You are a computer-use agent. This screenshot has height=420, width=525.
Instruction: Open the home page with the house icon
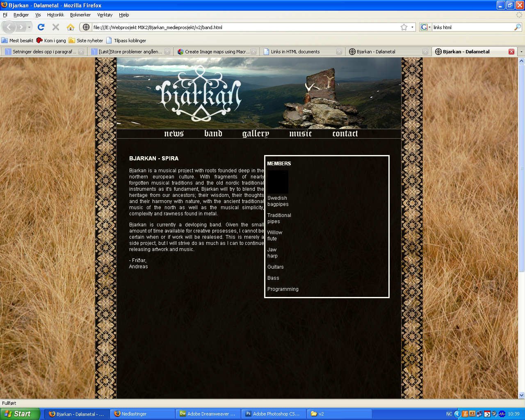(71, 27)
